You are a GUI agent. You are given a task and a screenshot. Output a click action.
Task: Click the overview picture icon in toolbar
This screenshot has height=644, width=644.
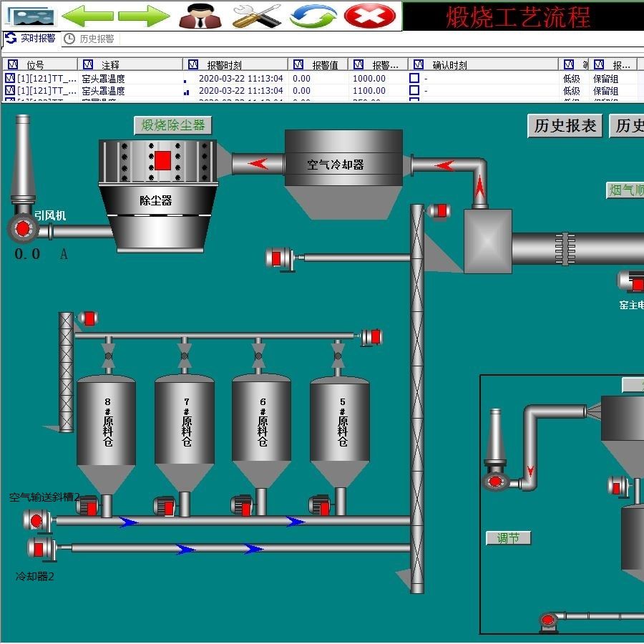(33, 16)
